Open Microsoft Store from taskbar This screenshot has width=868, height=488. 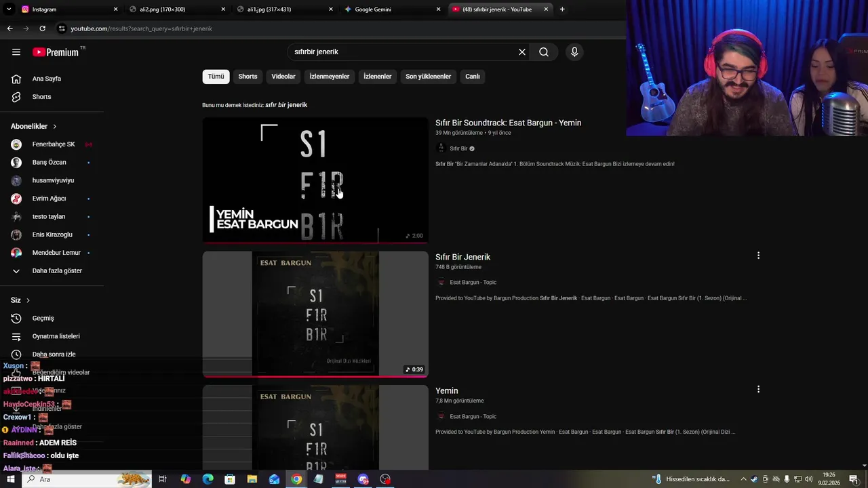230,479
